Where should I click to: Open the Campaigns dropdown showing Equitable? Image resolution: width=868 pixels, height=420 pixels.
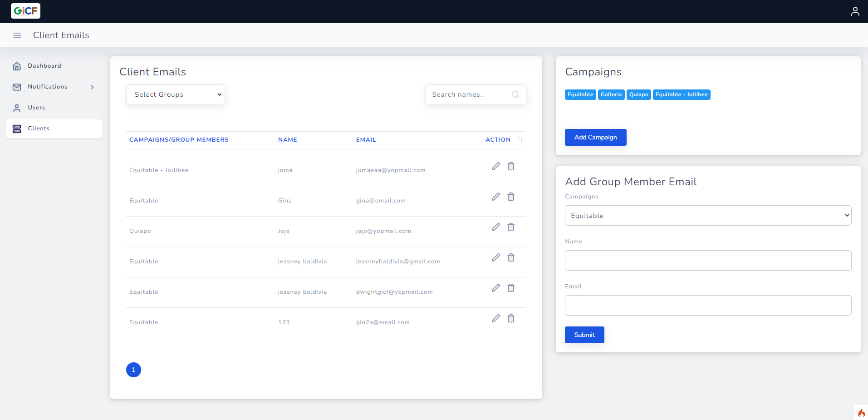coord(708,216)
